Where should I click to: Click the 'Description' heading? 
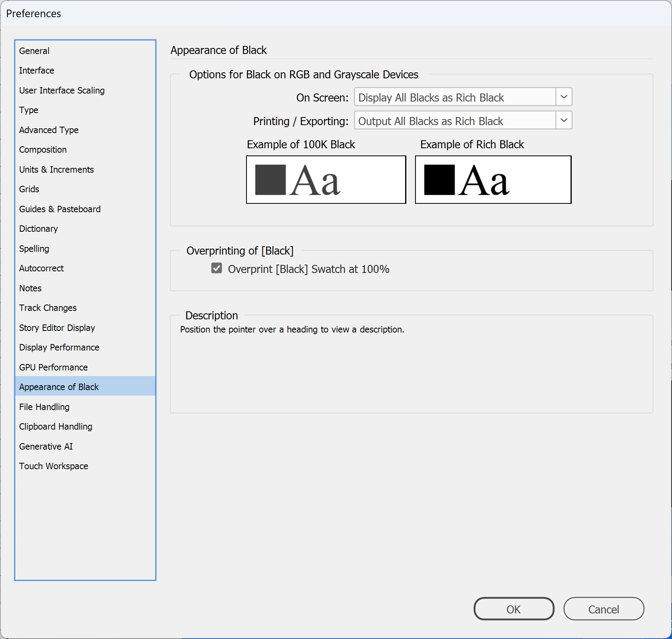point(211,316)
